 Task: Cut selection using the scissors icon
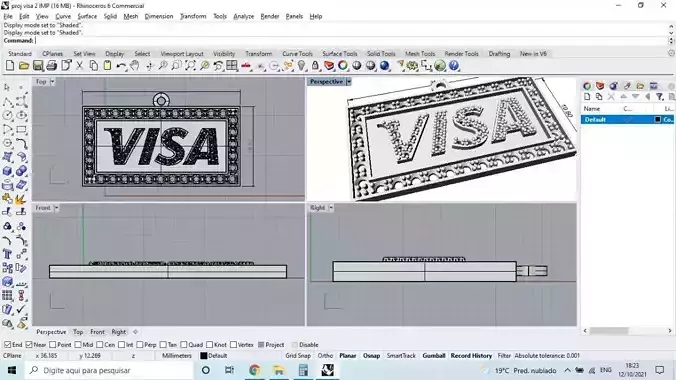[79, 66]
